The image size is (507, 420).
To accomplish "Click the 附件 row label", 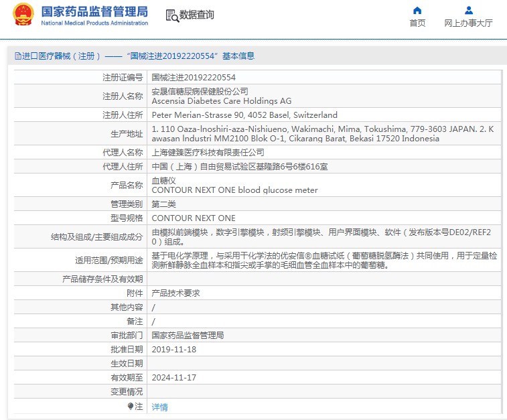I will 135,293.
